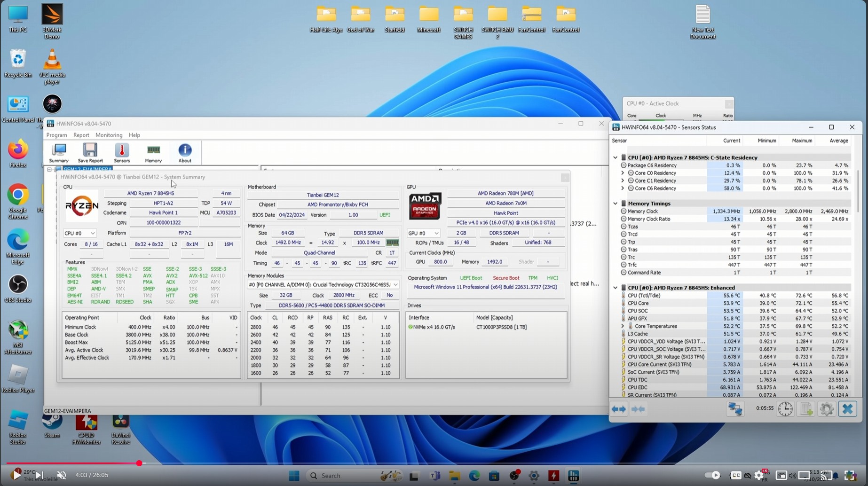Image resolution: width=868 pixels, height=486 pixels.
Task: Close the System Summary window
Action: pyautogui.click(x=565, y=177)
